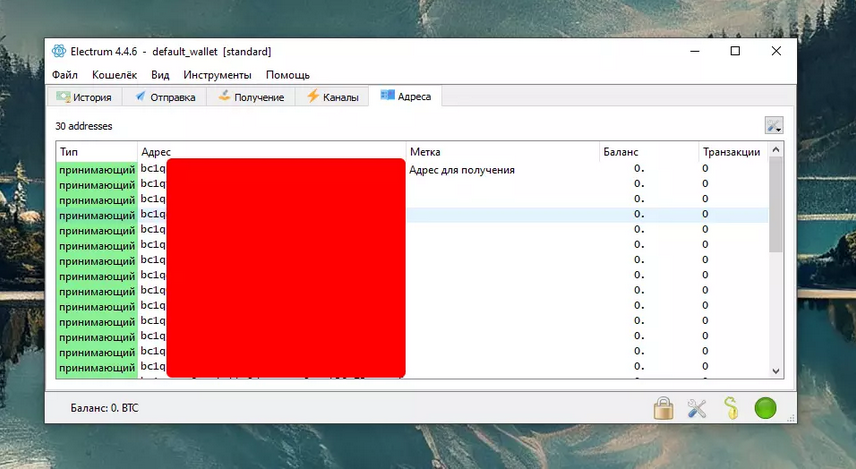The height and width of the screenshot is (469, 856).
Task: Go to the Получение tab
Action: 252,97
